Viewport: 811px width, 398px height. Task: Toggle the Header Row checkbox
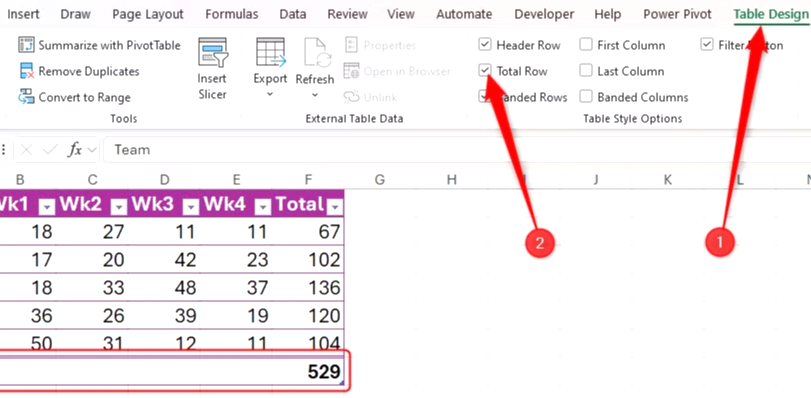pos(485,45)
